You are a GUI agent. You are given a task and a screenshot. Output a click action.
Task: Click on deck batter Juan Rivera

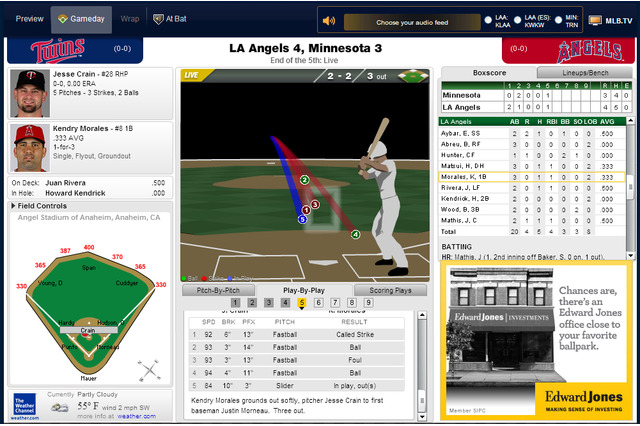(65, 183)
